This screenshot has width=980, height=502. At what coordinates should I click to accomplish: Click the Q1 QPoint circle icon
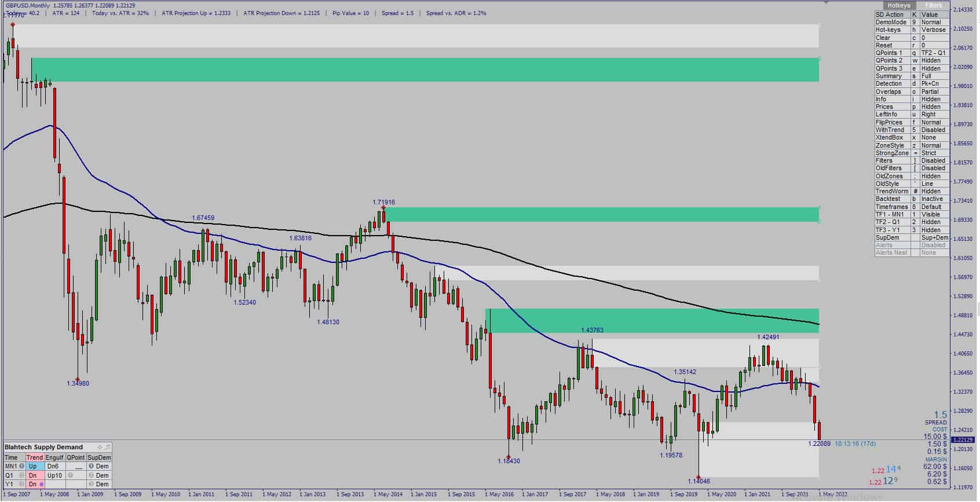point(70,475)
